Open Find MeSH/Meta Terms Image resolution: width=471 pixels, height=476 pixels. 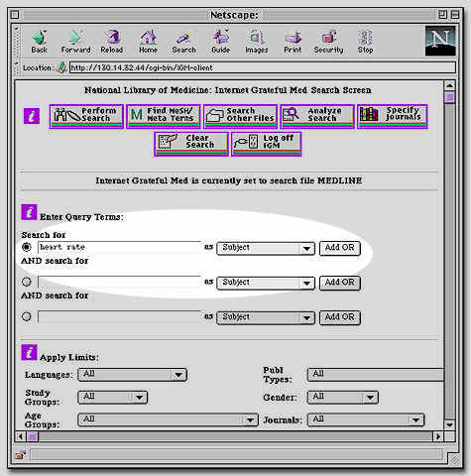[164, 116]
